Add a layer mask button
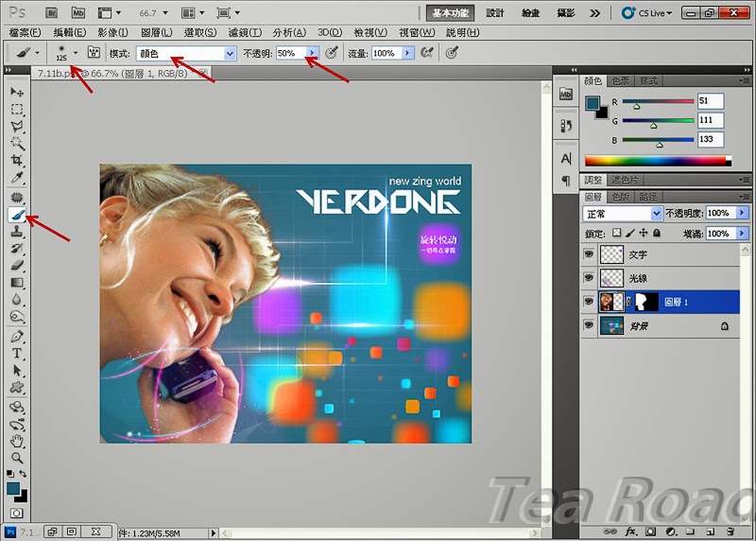Image resolution: width=756 pixels, height=541 pixels. pos(650,532)
